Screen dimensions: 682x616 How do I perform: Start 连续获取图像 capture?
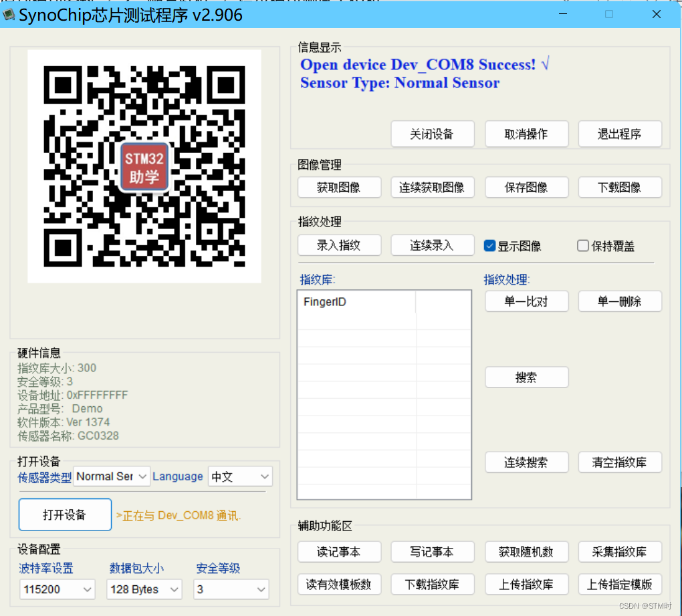[x=433, y=187]
